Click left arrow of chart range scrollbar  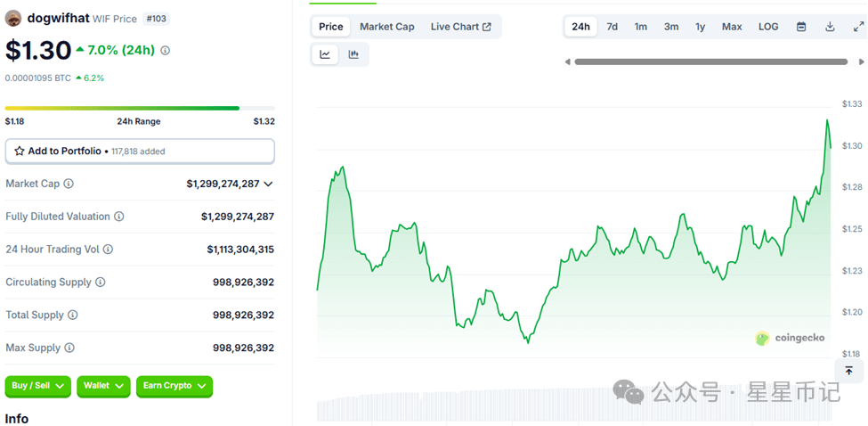point(567,62)
